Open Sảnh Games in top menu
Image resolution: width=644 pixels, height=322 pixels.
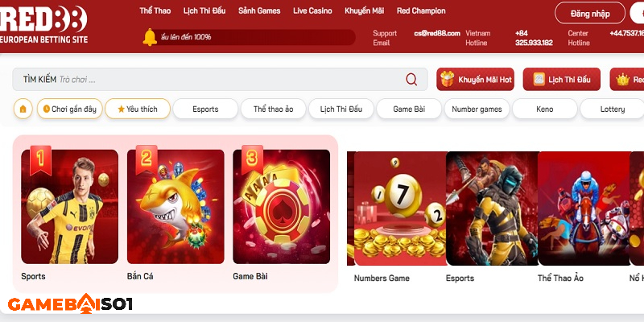tap(259, 11)
